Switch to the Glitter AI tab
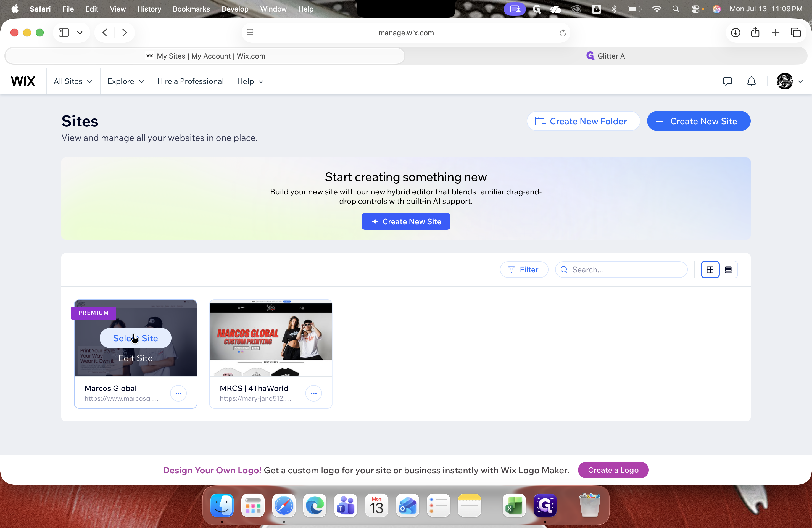The width and height of the screenshot is (812, 528). click(x=606, y=56)
